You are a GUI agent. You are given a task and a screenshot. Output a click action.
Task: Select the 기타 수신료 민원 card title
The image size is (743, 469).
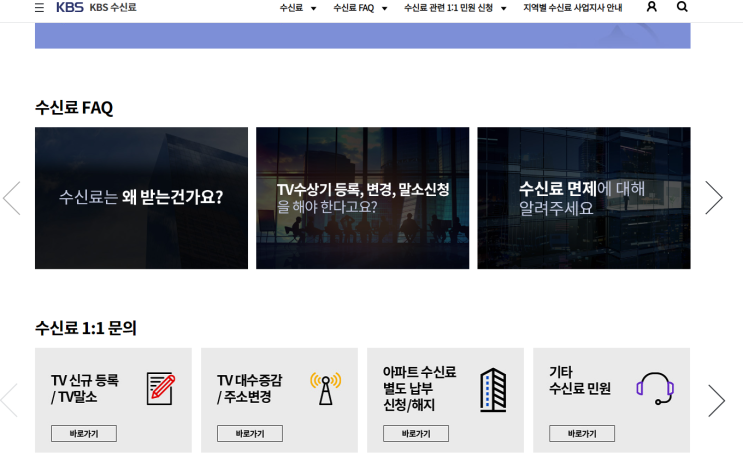tap(580, 380)
